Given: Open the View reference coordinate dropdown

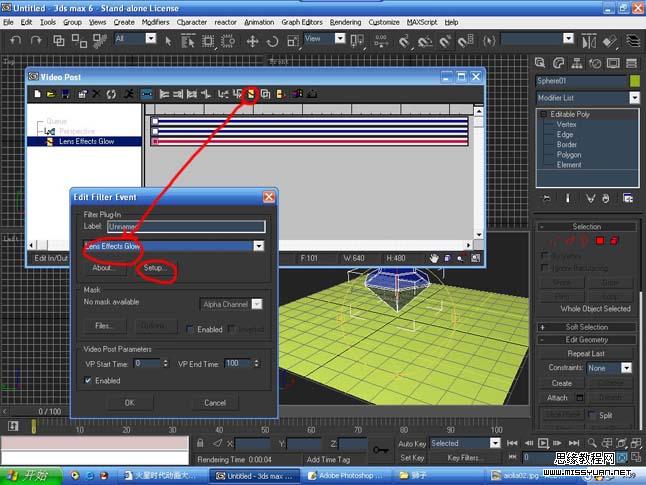Looking at the screenshot, I should click(340, 38).
